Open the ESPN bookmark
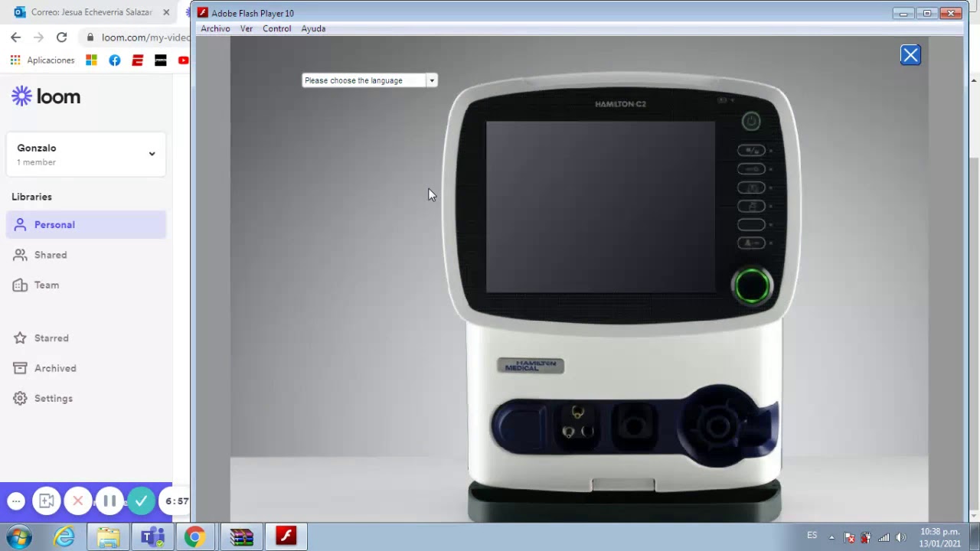The image size is (980, 551). 138,60
